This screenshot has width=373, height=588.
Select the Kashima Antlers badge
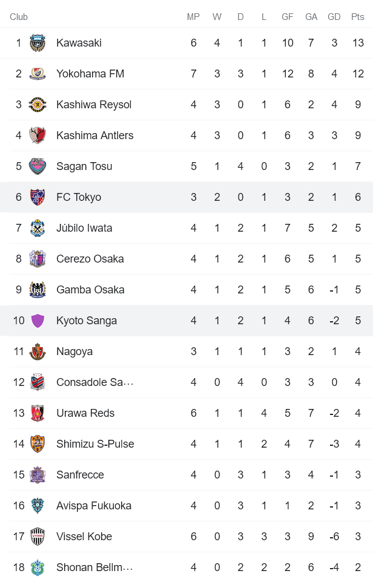click(x=39, y=135)
